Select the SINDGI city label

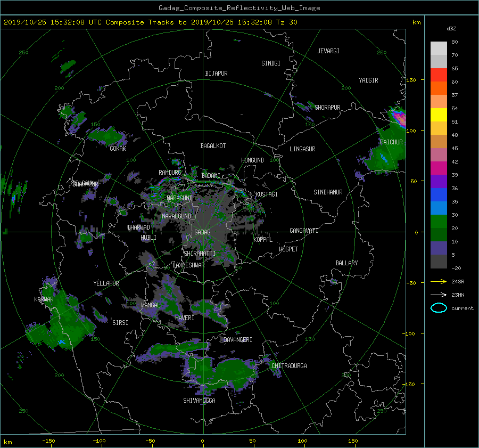(x=271, y=63)
